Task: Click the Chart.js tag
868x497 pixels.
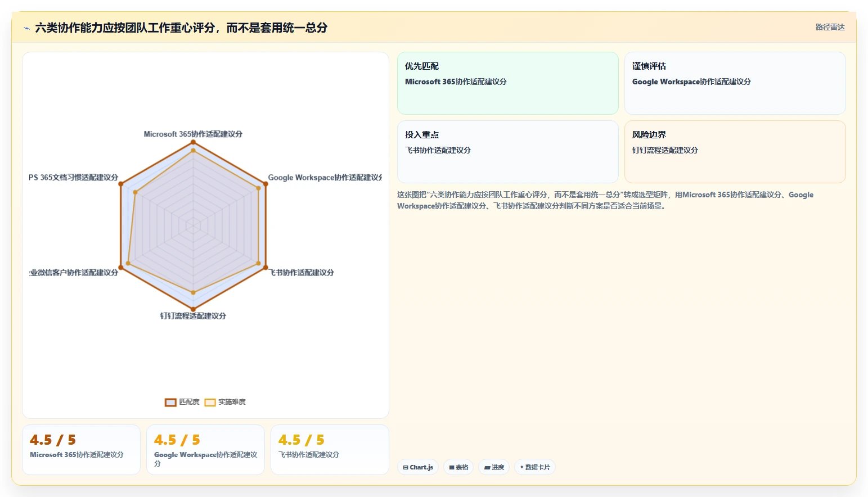Action: coord(418,467)
